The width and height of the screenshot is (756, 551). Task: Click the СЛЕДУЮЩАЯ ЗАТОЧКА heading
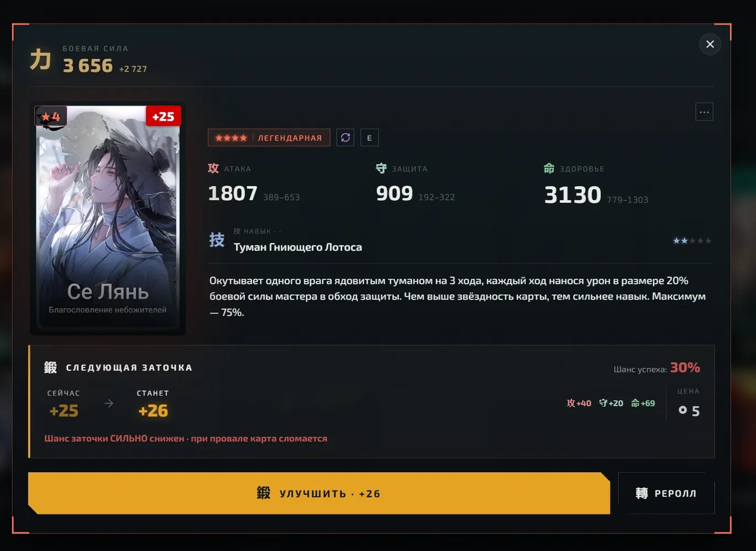[x=129, y=368]
